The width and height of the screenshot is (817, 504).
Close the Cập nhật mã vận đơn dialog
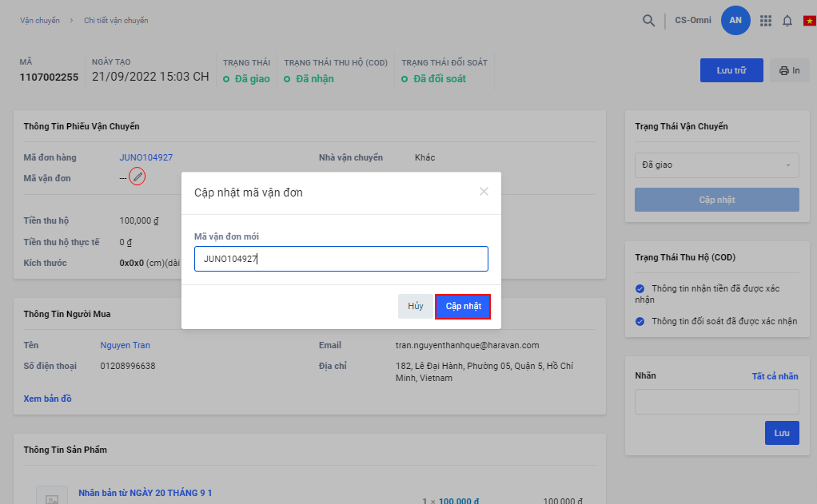(484, 192)
